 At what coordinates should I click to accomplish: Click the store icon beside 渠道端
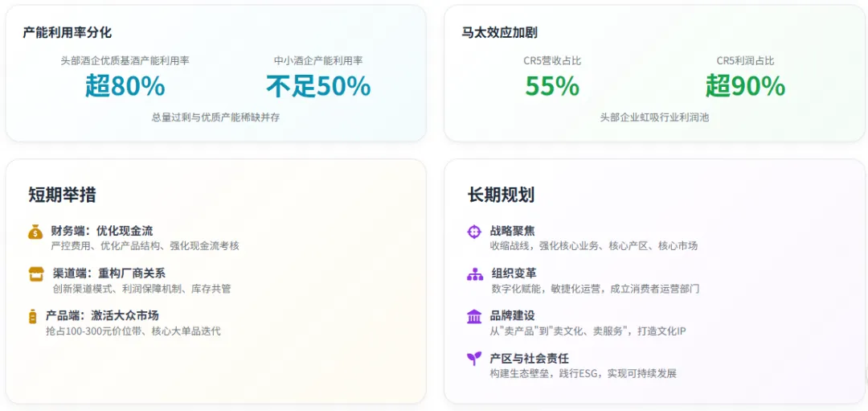click(36, 273)
